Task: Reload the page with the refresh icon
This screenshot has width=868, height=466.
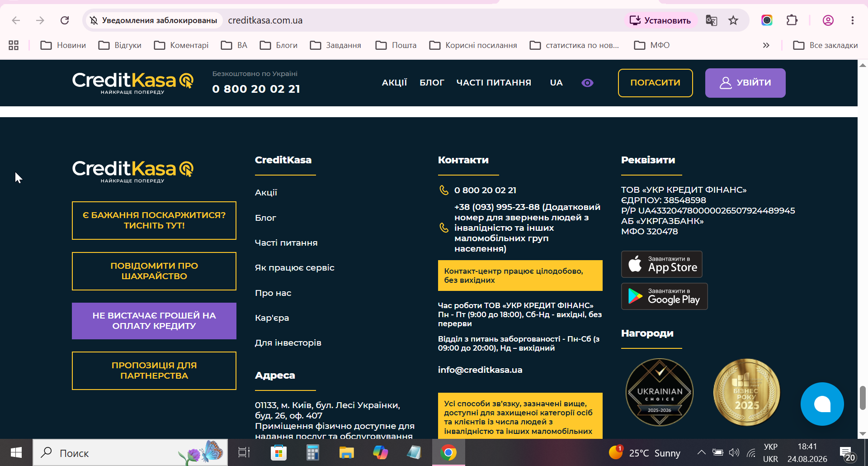Action: tap(65, 20)
